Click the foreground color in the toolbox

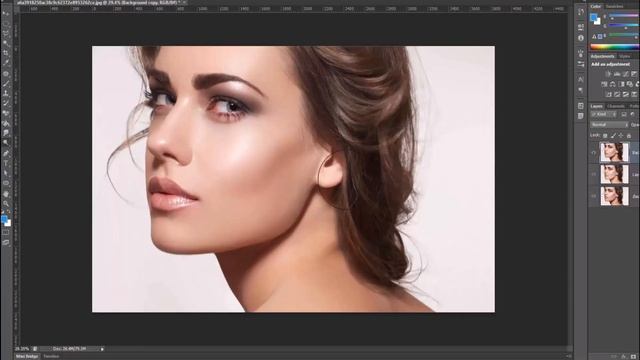click(x=4, y=219)
